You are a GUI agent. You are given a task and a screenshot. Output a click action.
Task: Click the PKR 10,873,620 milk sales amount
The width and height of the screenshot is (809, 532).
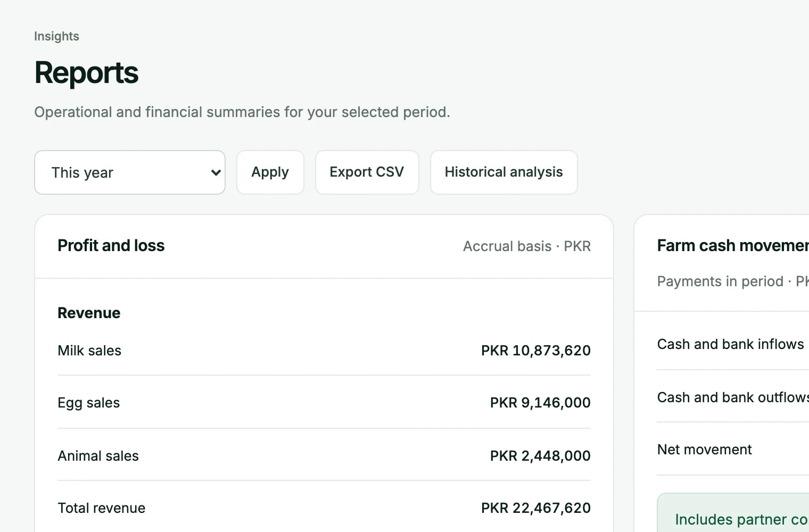click(536, 351)
